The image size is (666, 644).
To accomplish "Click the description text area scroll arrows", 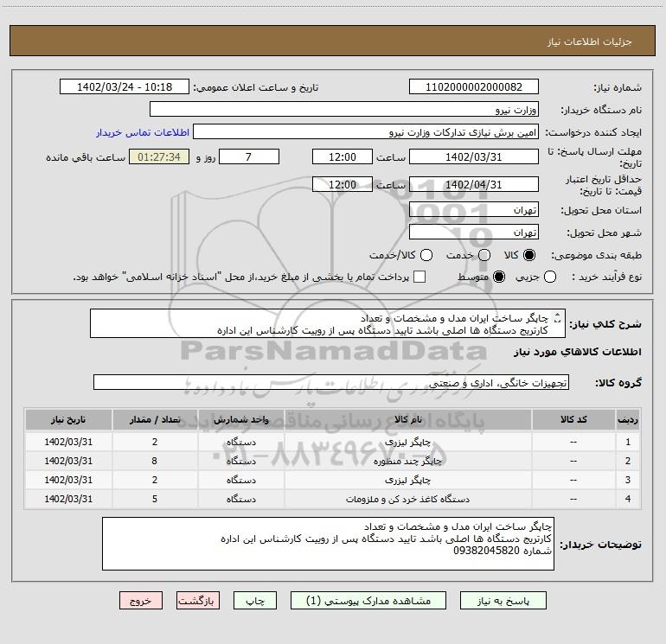I will click(558, 317).
